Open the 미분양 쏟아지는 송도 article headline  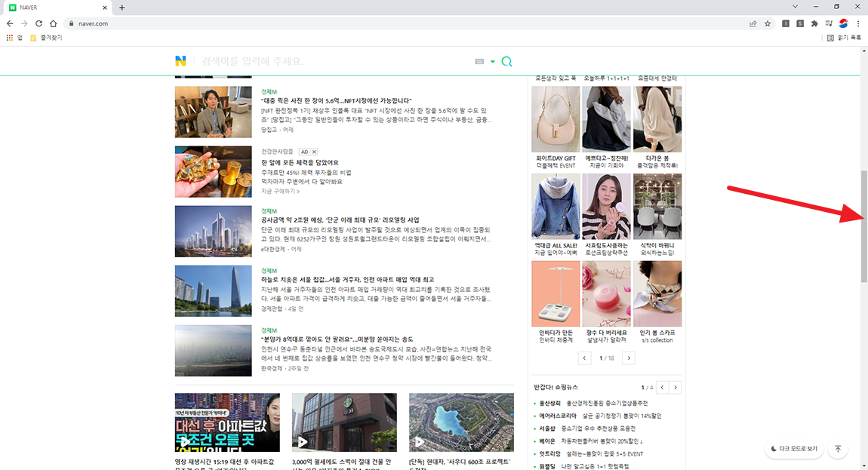click(337, 339)
